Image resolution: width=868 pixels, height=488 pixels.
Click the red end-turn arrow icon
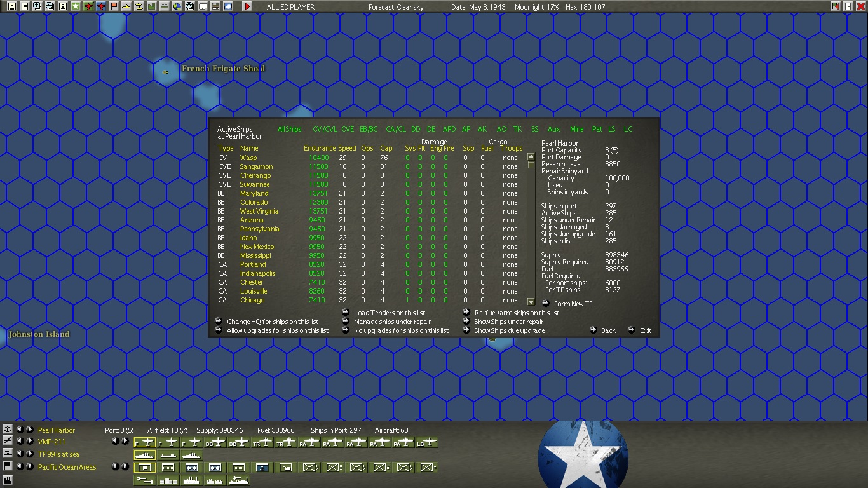(x=247, y=6)
